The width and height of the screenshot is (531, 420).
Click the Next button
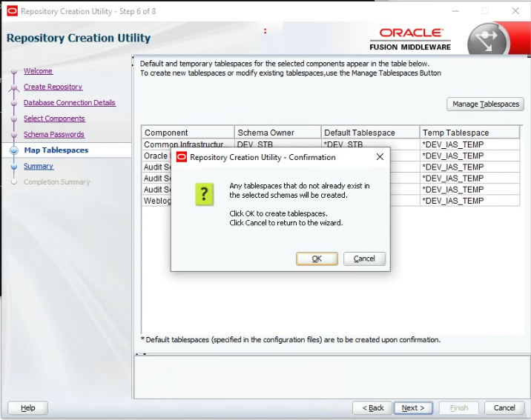pos(413,408)
